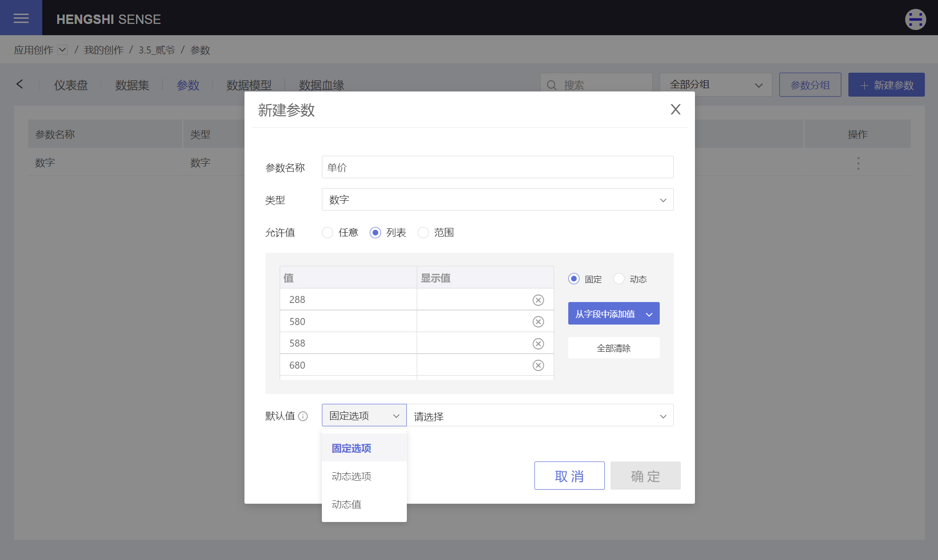
Task: Choose the 动态 list mode
Action: click(619, 279)
